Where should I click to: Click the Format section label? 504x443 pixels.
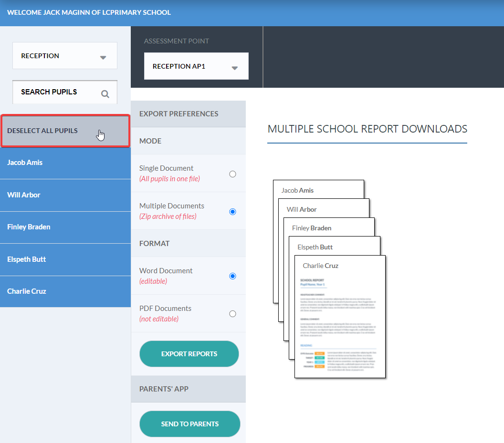154,244
